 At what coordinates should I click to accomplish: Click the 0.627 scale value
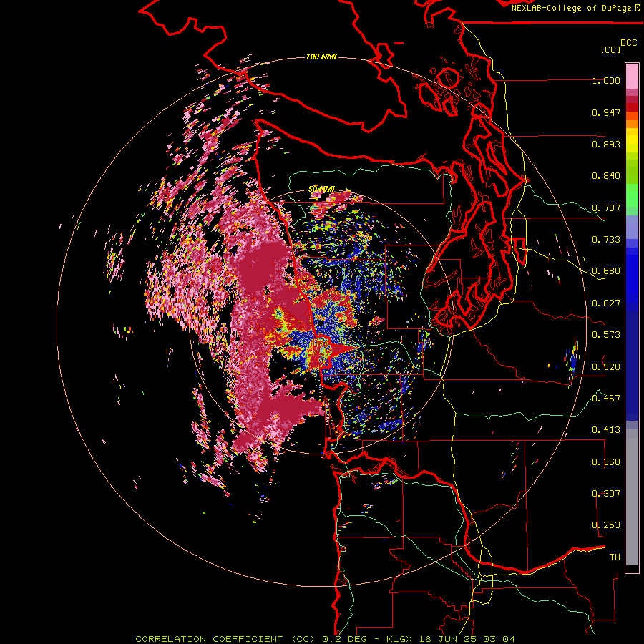pyautogui.click(x=606, y=303)
